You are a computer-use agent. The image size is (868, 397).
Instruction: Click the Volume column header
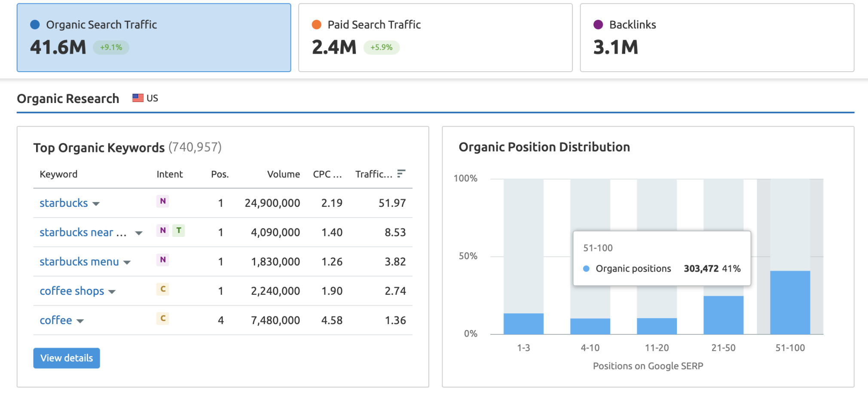[x=284, y=174]
